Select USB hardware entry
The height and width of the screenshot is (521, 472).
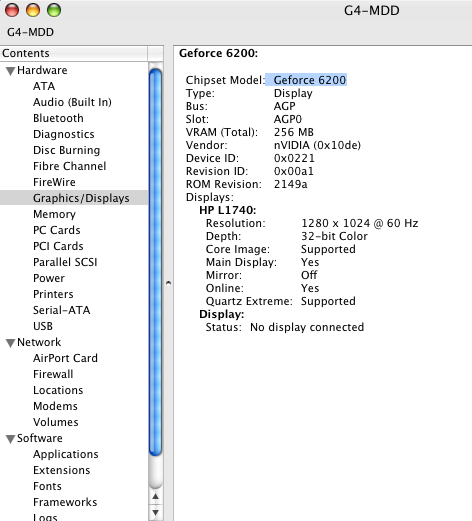(x=43, y=326)
